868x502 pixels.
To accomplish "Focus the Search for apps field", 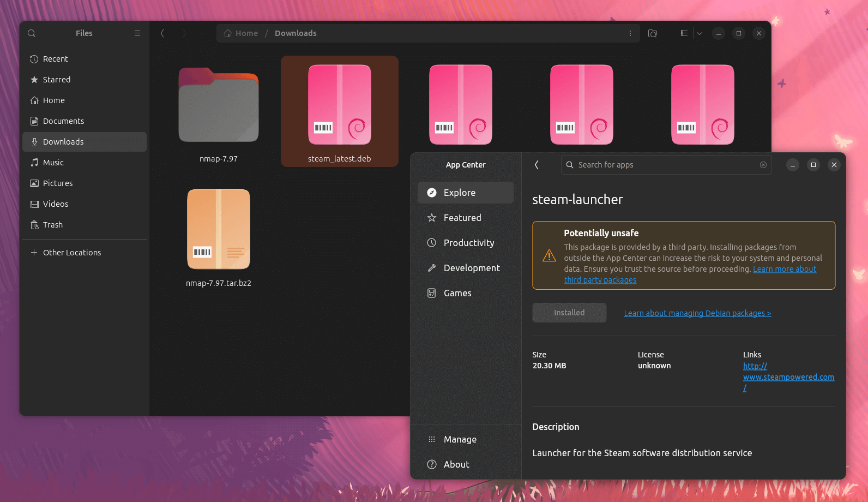I will [666, 165].
